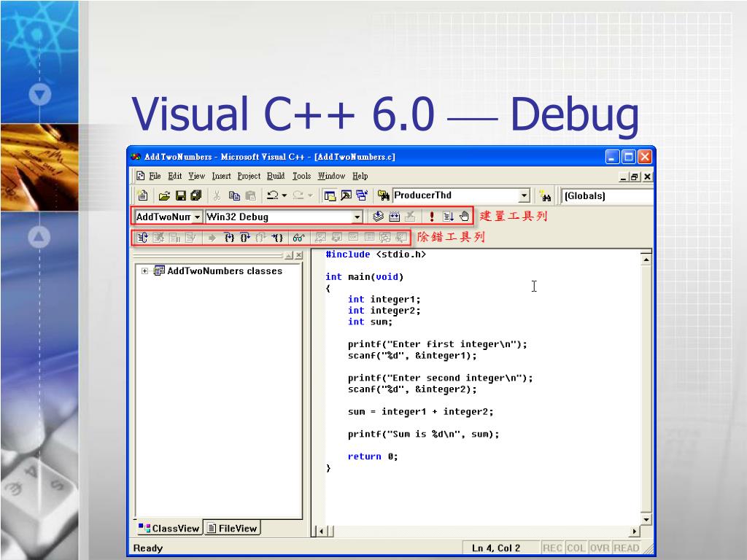The height and width of the screenshot is (560, 747).
Task: Click the Step Over braces icon
Action: tap(245, 237)
